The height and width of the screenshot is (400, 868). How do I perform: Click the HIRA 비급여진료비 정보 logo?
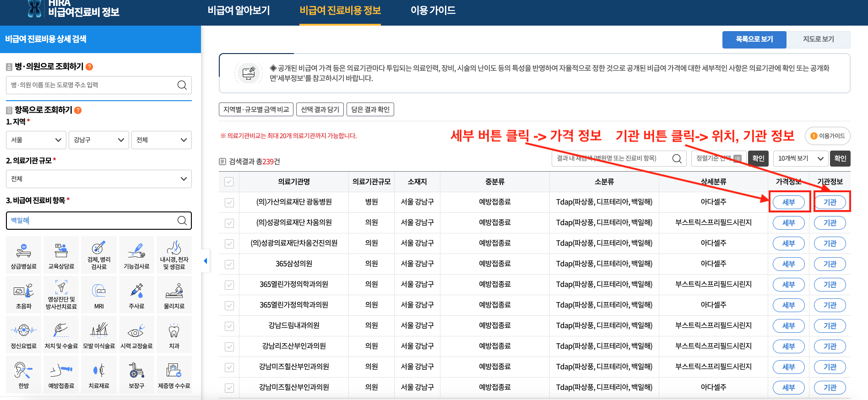[73, 9]
